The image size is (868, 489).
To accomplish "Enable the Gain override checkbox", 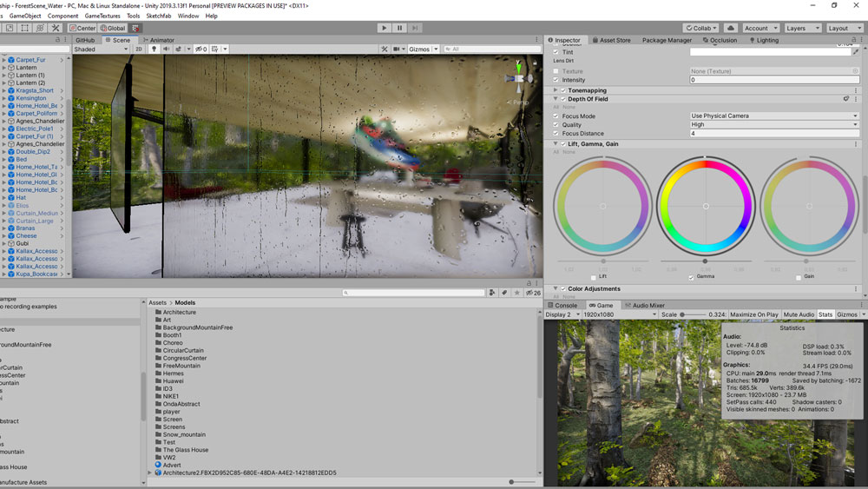I will (799, 277).
